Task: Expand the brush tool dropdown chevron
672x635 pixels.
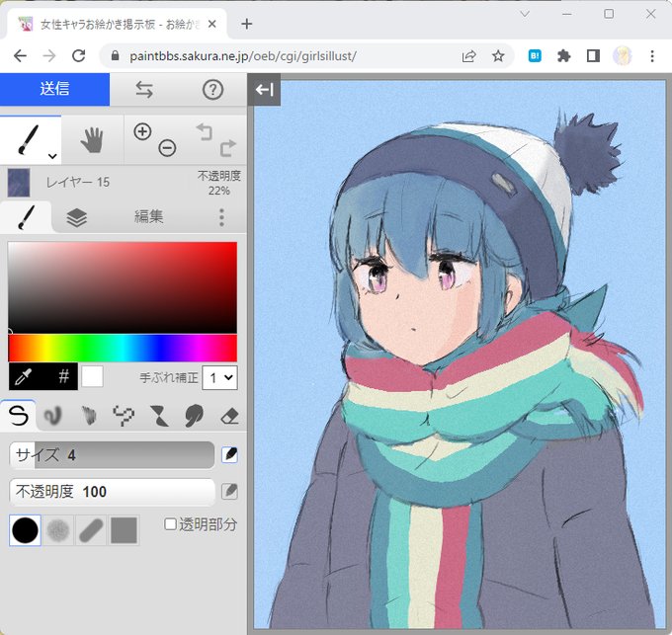Action: pyautogui.click(x=52, y=156)
